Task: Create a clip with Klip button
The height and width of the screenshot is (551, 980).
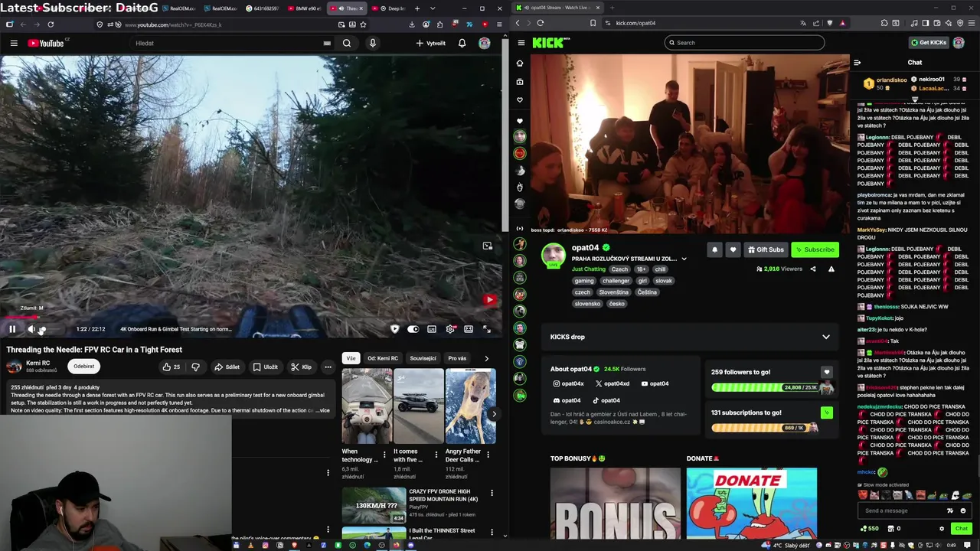Action: click(301, 367)
